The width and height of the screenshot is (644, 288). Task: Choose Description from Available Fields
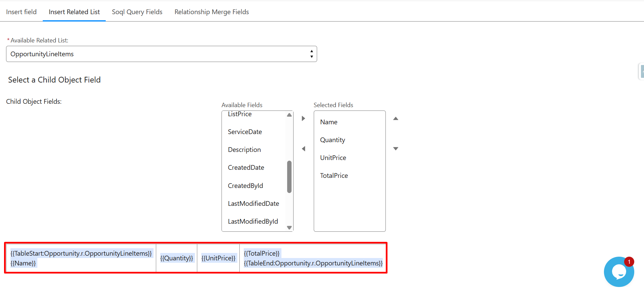[x=244, y=150]
